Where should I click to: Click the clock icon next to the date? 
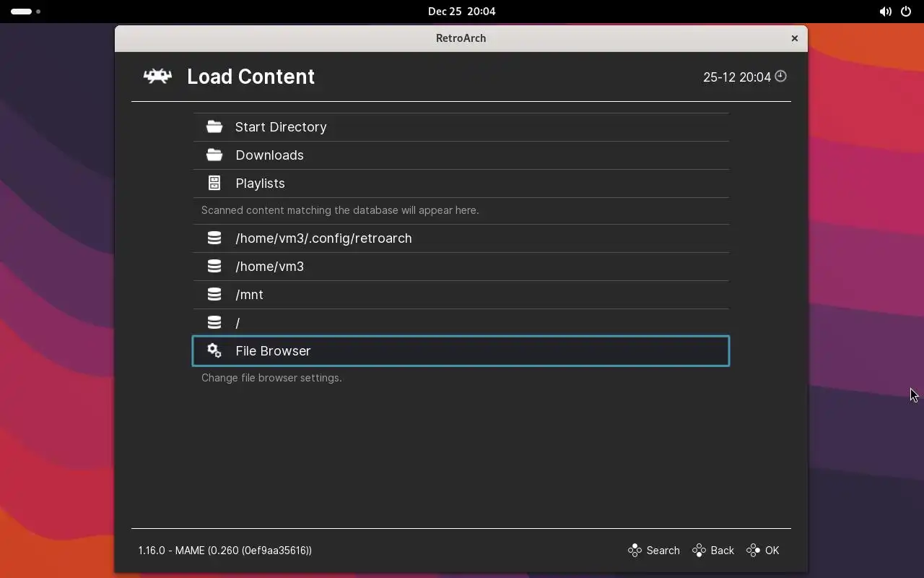780,76
